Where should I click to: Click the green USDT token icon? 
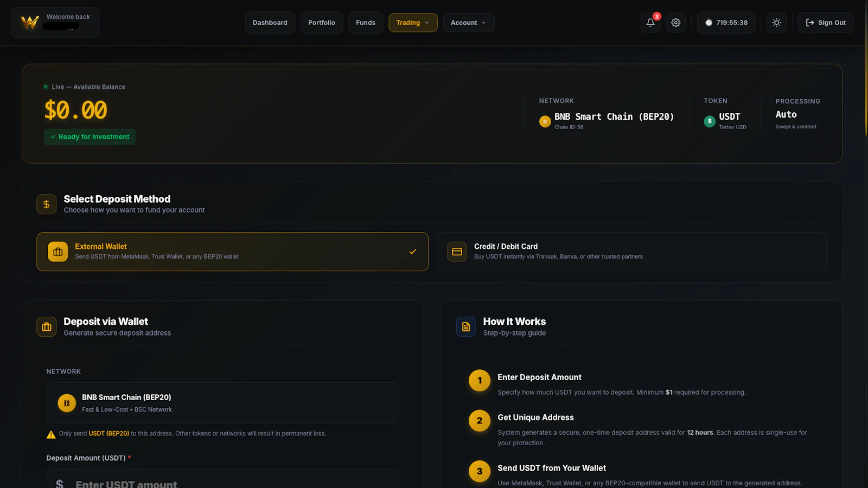[710, 121]
